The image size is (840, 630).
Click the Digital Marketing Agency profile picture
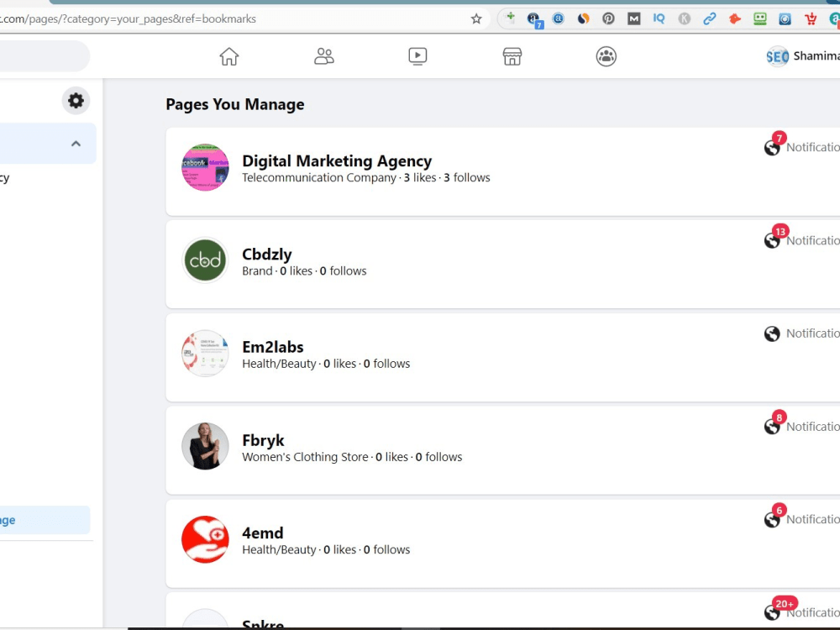(x=205, y=167)
